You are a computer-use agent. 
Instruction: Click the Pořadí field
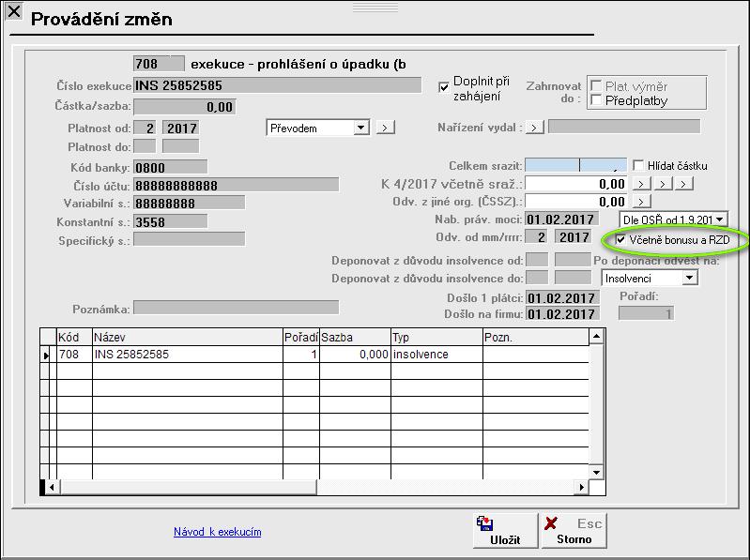tap(646, 313)
